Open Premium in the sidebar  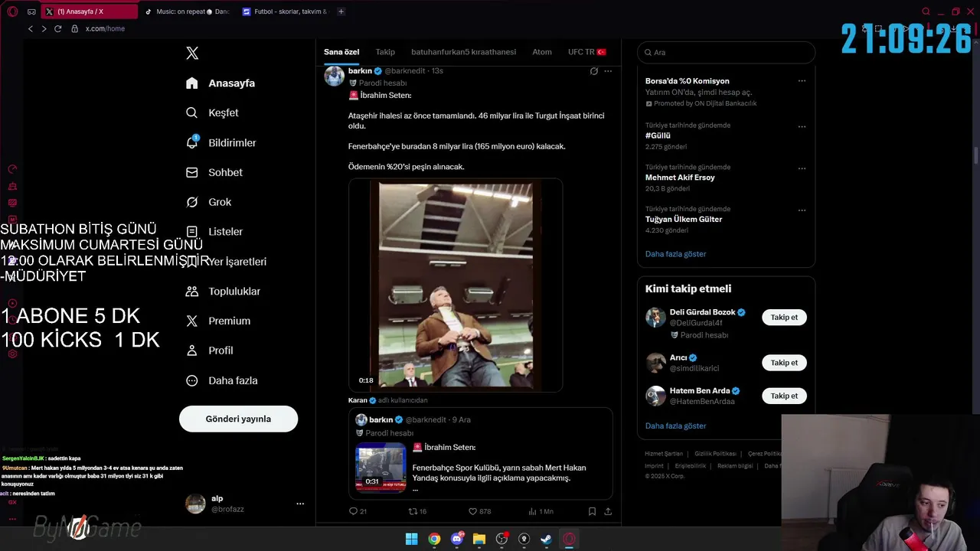pos(218,321)
